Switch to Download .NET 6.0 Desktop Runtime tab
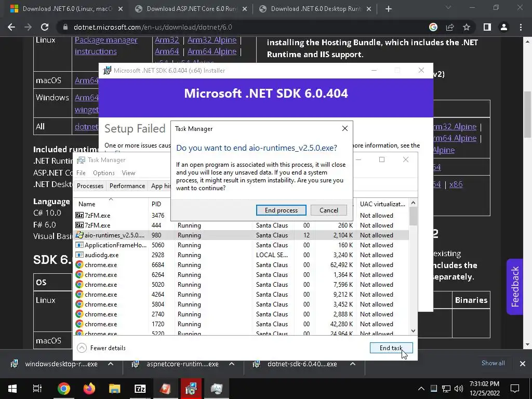532x399 pixels. coord(316,9)
